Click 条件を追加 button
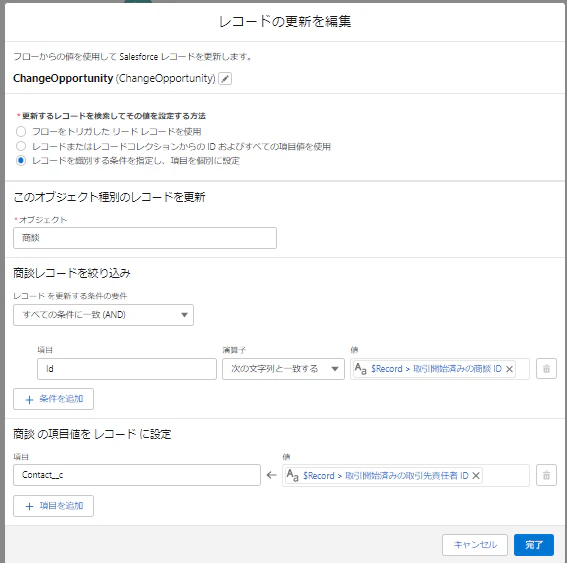Viewport: 567px width, 563px height. tap(54, 399)
